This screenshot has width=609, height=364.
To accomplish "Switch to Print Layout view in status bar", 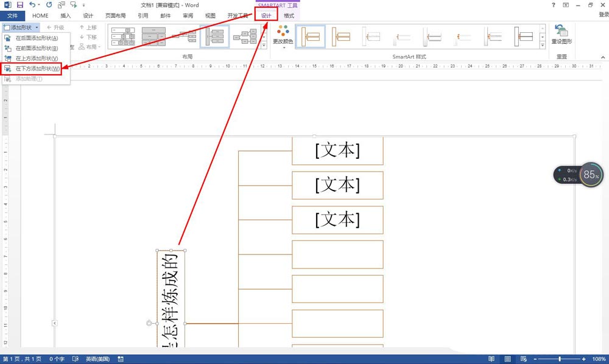I will click(507, 359).
